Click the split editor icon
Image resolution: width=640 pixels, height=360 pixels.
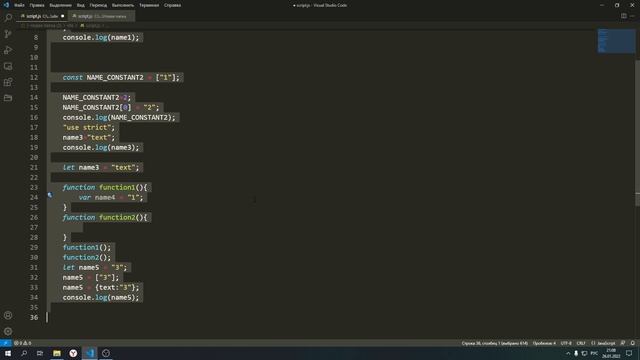pos(624,16)
